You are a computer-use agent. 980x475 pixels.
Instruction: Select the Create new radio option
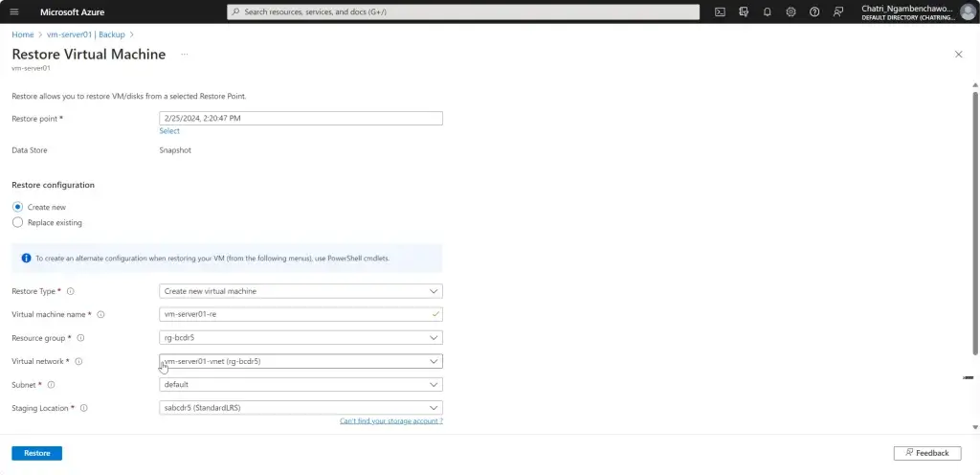point(17,207)
